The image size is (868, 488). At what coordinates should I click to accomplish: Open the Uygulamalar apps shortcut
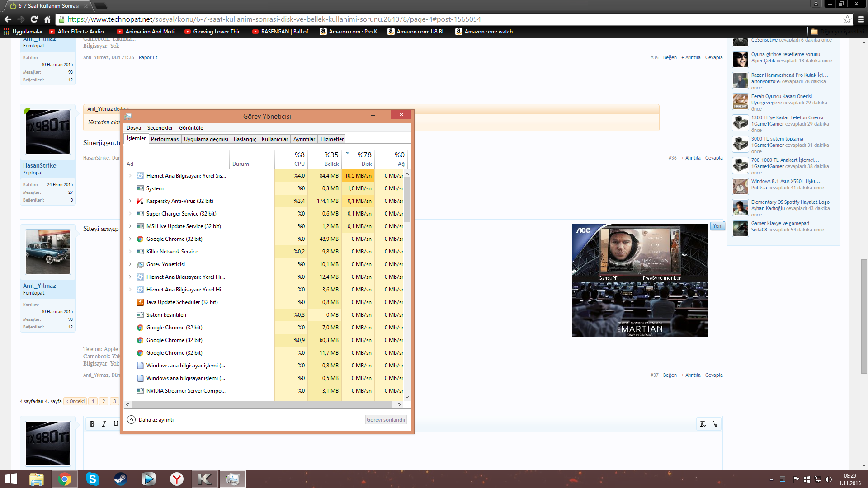(23, 32)
